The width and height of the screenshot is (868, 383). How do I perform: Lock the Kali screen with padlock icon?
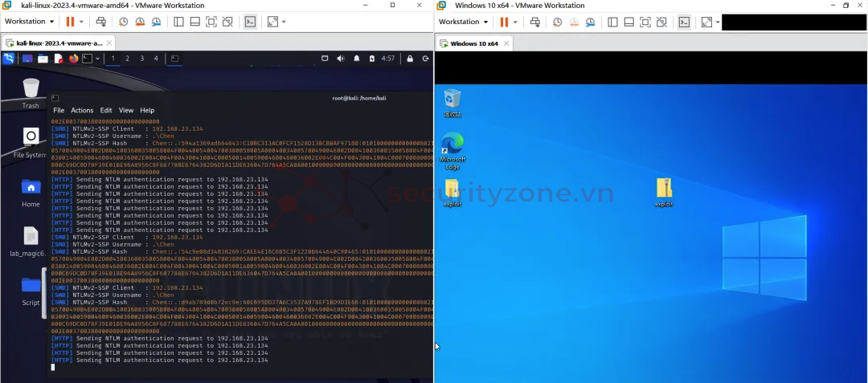pyautogui.click(x=410, y=59)
